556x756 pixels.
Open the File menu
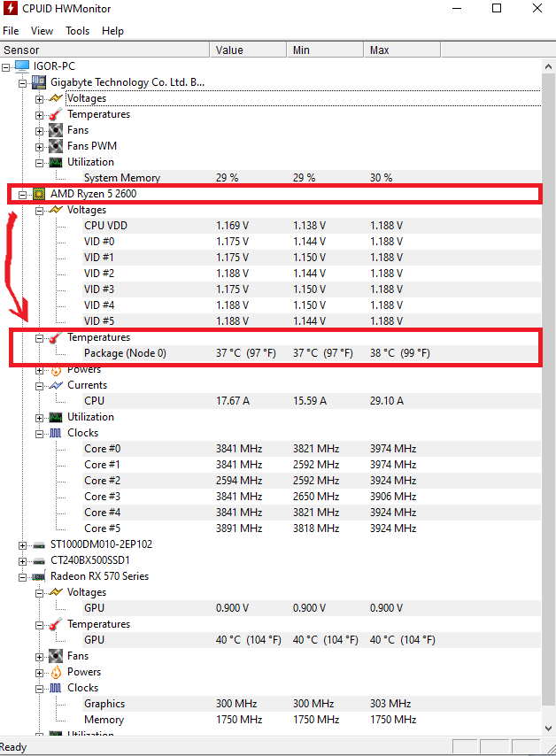point(11,31)
